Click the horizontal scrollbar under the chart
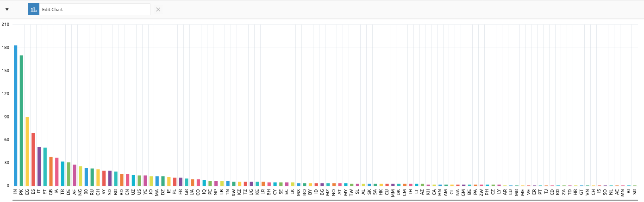This screenshot has height=202, width=644. pos(324,201)
